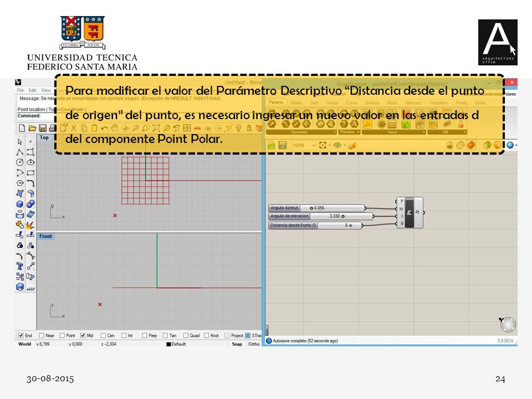Enable the Quad object snap
The image size is (532, 399).
(x=186, y=335)
